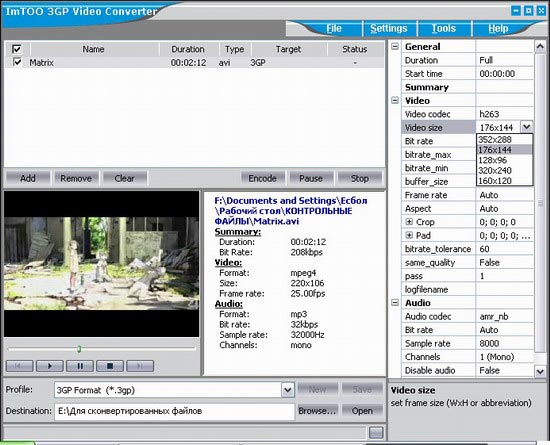Click the video preview thumbnail
This screenshot has width=550, height=445.
pos(101,264)
